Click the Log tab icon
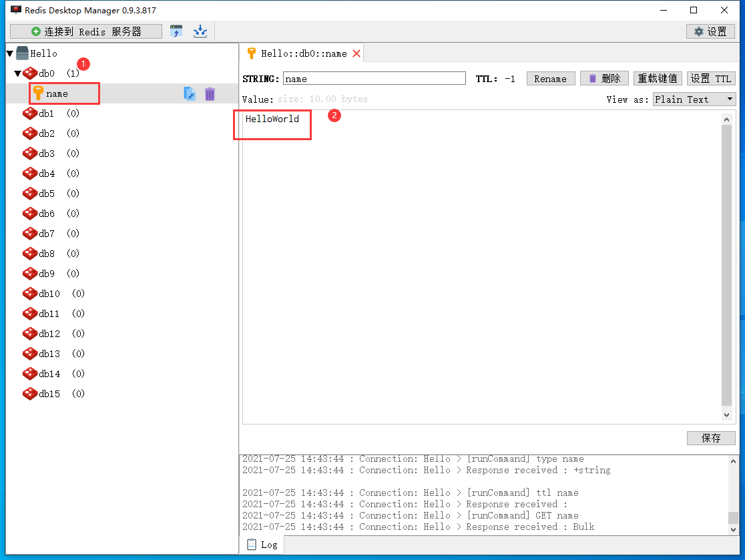The image size is (745, 560). coord(252,545)
